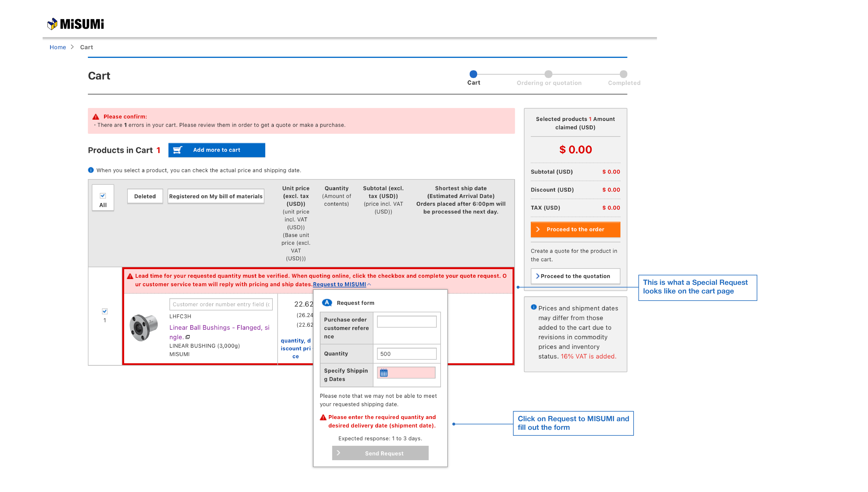868x492 pixels.
Task: Click the Cart step indicator dot
Action: 473,74
